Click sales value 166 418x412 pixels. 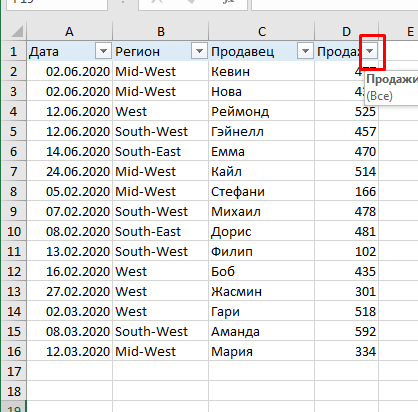click(346, 192)
